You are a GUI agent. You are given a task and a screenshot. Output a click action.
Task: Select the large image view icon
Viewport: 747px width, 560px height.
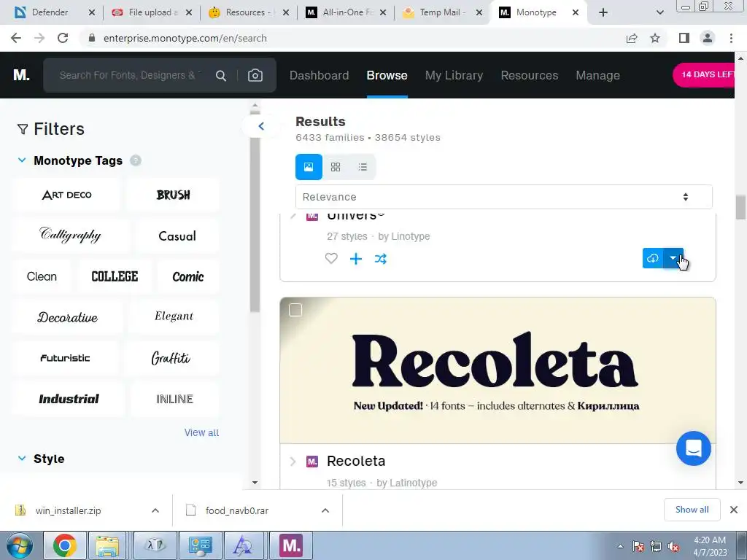pyautogui.click(x=309, y=167)
